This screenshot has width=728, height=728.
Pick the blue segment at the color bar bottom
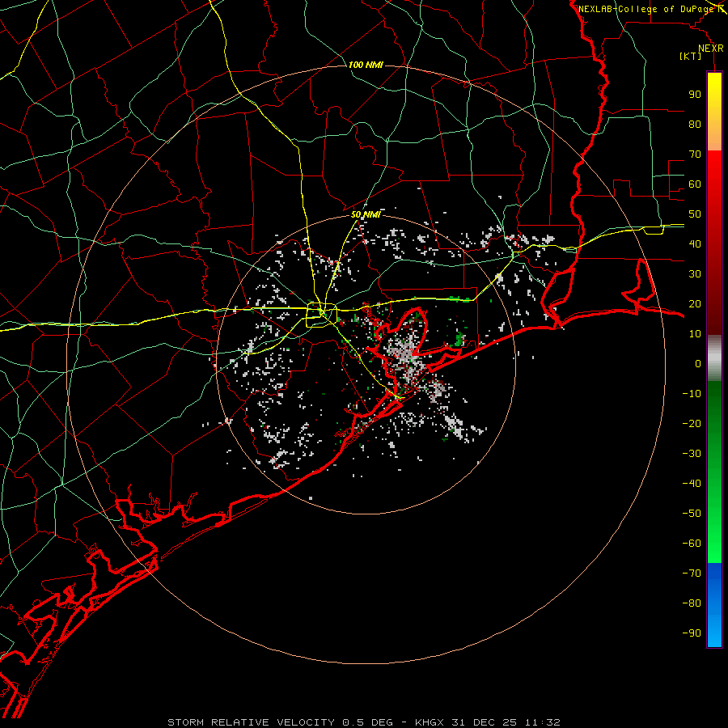pyautogui.click(x=714, y=605)
